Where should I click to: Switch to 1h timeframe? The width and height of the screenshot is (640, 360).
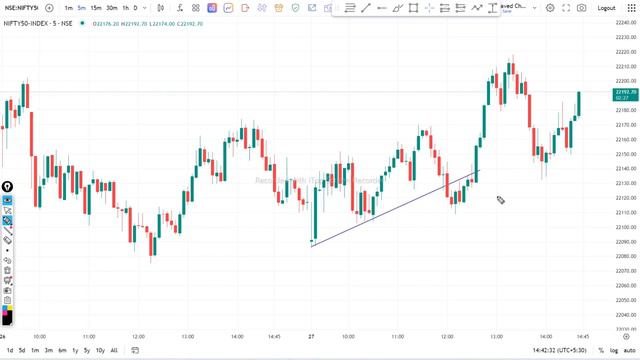click(x=126, y=8)
